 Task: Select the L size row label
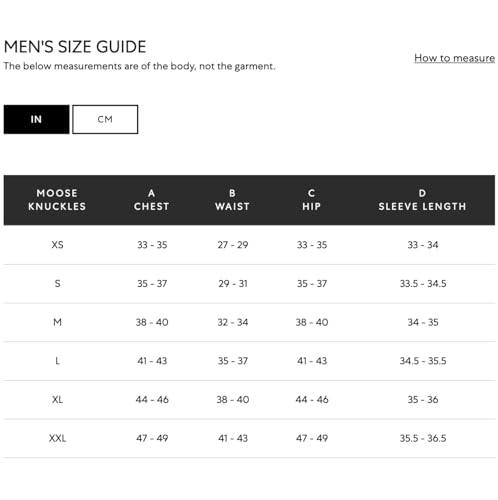57,361
